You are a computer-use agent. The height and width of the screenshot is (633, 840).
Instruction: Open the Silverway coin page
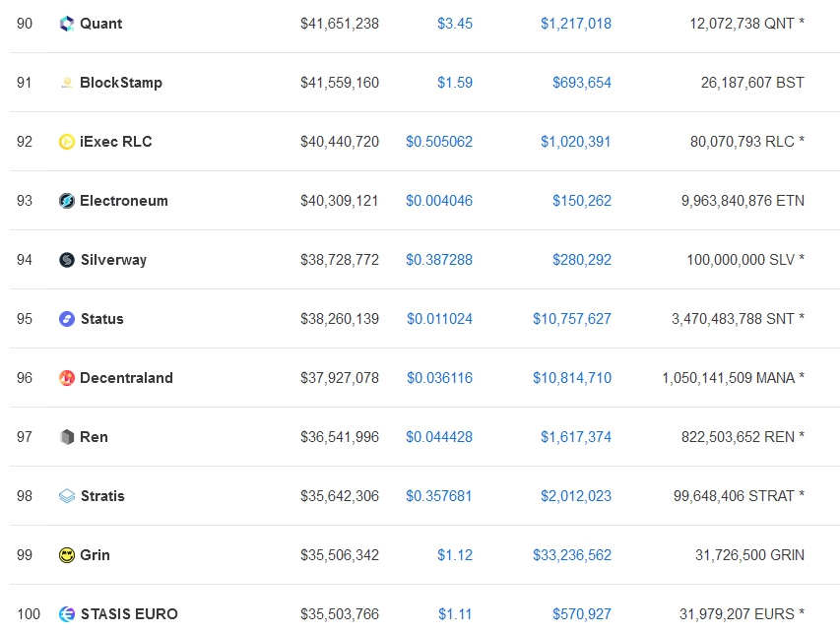pos(113,260)
